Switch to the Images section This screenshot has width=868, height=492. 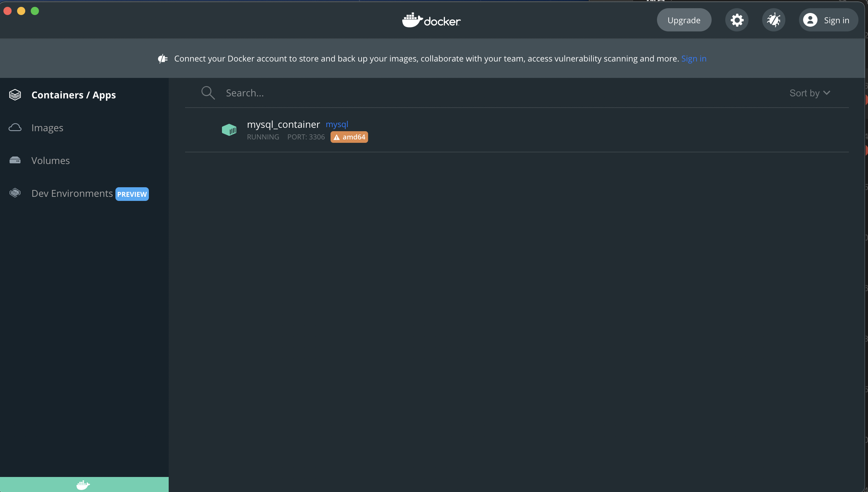[47, 128]
